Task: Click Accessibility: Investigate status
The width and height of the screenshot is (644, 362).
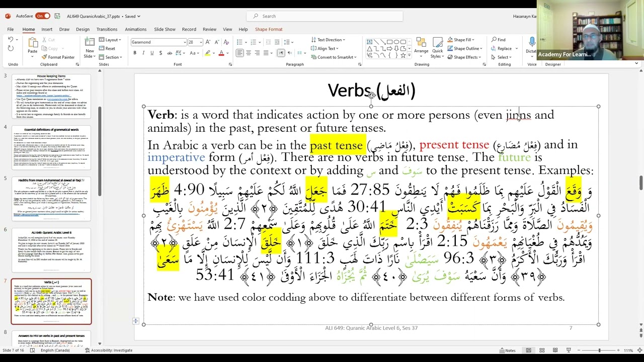Action: 109,350
